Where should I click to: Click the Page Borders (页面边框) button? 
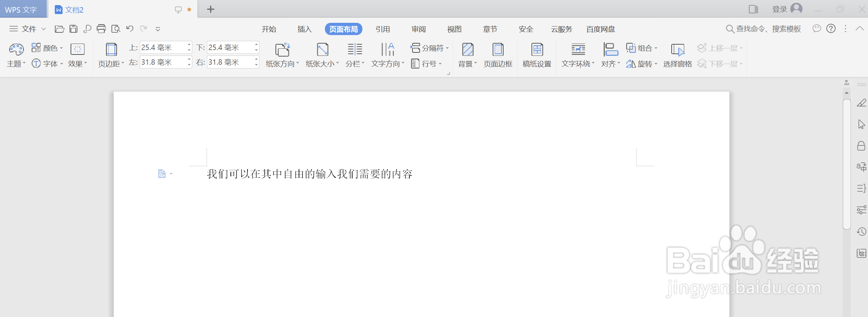coord(498,56)
